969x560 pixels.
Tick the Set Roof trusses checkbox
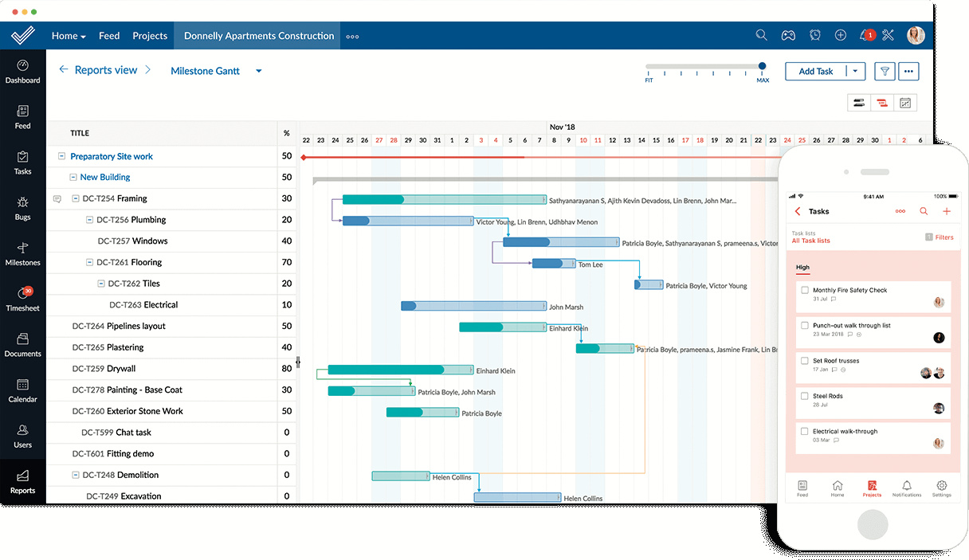(805, 361)
